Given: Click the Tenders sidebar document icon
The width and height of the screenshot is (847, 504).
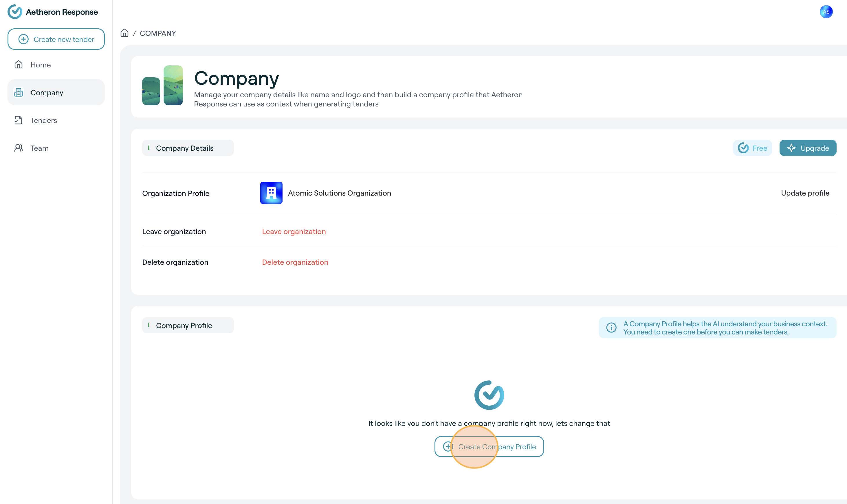Looking at the screenshot, I should coord(19,120).
